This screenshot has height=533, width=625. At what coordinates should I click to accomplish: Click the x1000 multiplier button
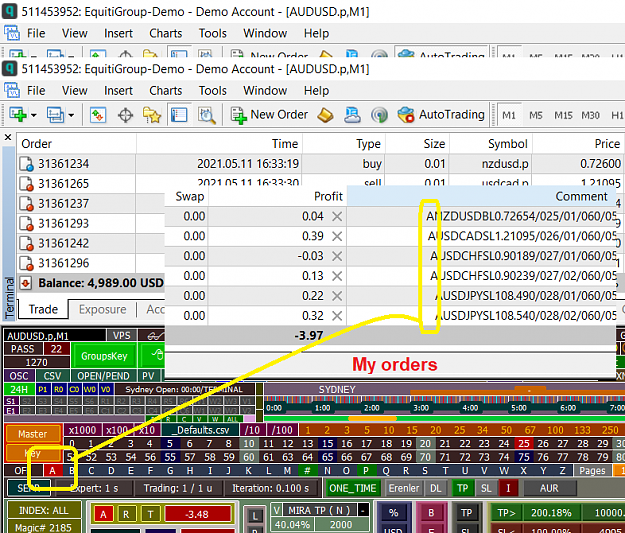[x=82, y=430]
